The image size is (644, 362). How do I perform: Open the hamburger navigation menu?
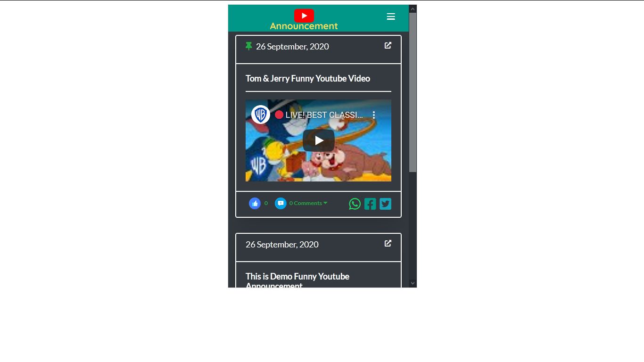click(x=391, y=16)
